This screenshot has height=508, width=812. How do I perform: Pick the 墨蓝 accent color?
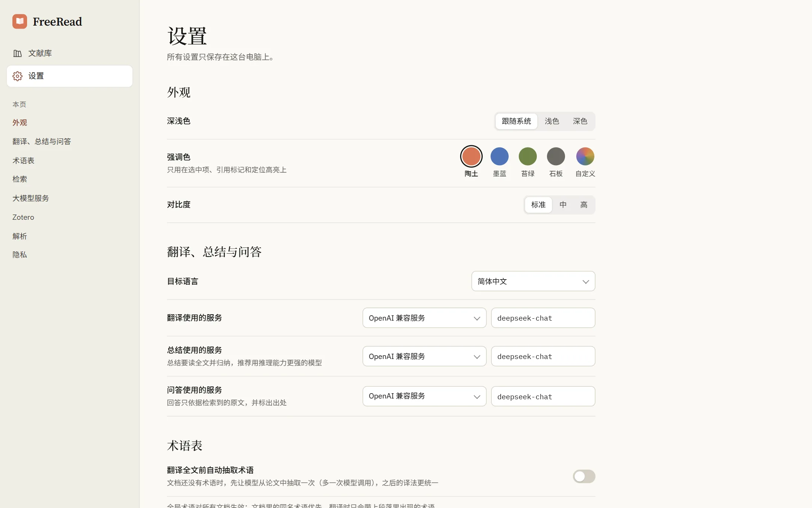499,156
